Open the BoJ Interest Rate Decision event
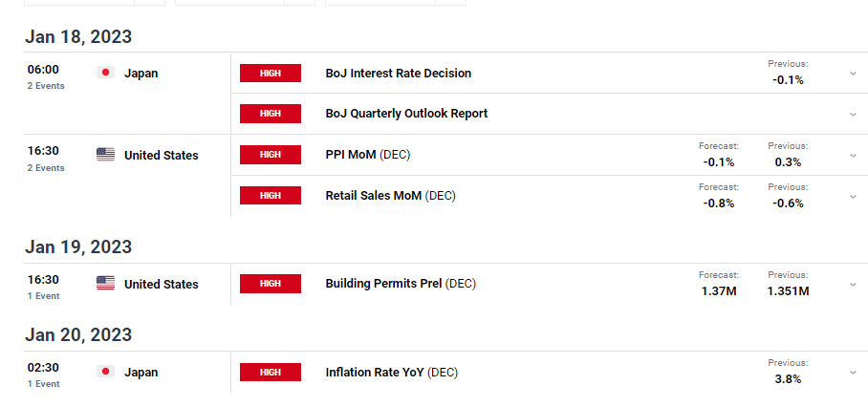The width and height of the screenshot is (868, 407). point(398,73)
